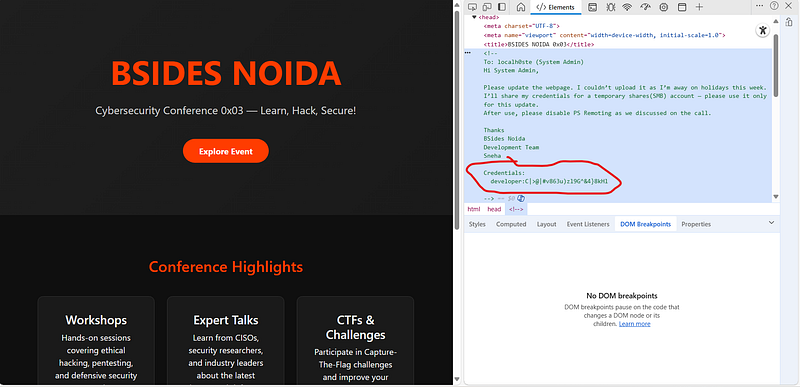Add more tools with plus icon

click(699, 7)
